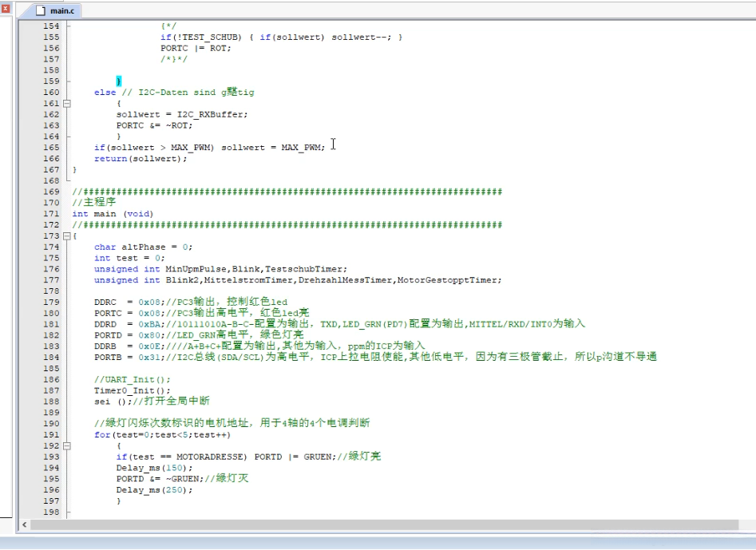The image size is (756, 550).
Task: Click 'DDRC = 0x08' on line 179
Action: coord(129,303)
